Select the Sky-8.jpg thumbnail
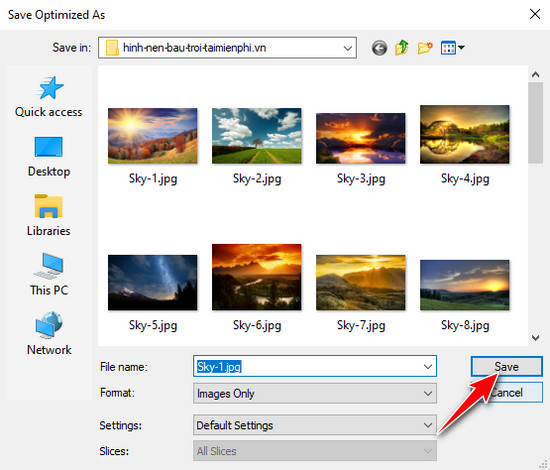 tap(465, 285)
